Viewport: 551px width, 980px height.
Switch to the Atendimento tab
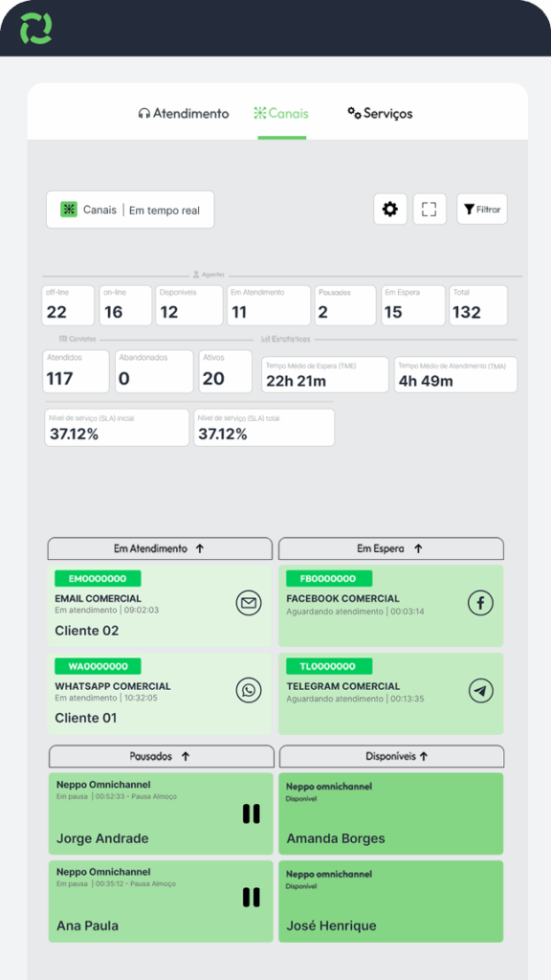[183, 113]
